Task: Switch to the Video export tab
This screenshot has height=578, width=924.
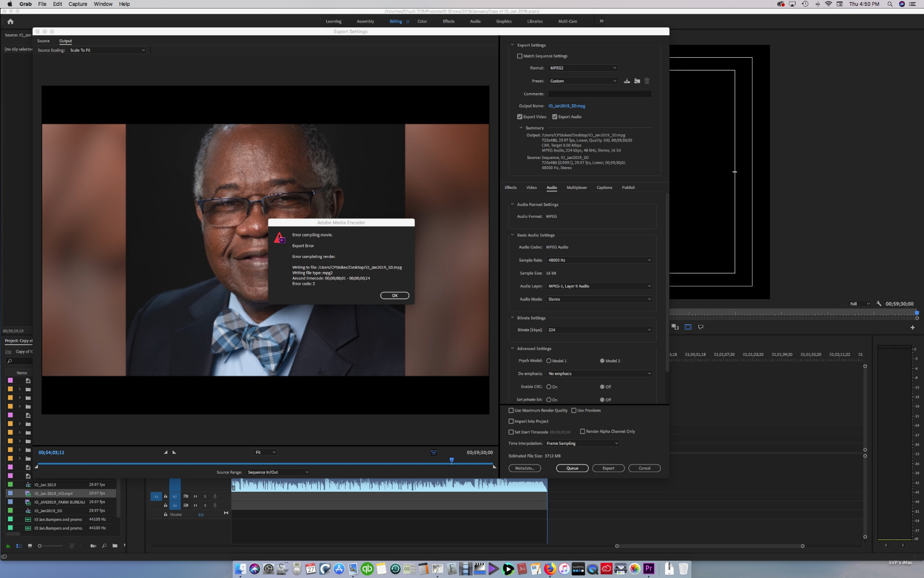Action: click(532, 187)
